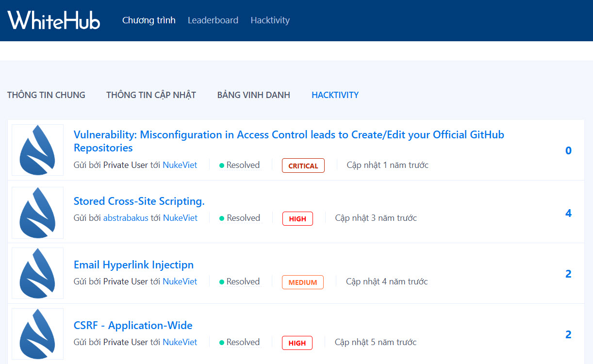Click Resolved status in the Stored XSS row
This screenshot has width=593, height=364.
coord(240,218)
